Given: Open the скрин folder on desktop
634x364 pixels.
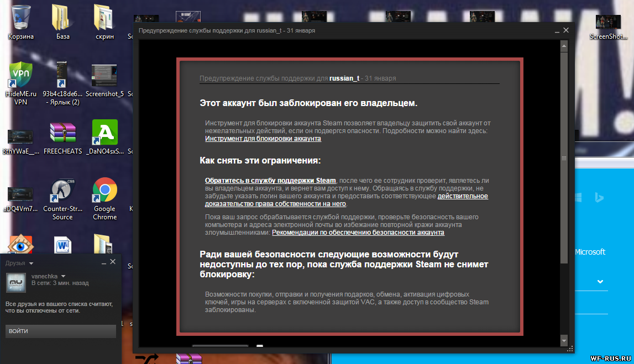Looking at the screenshot, I should [104, 18].
